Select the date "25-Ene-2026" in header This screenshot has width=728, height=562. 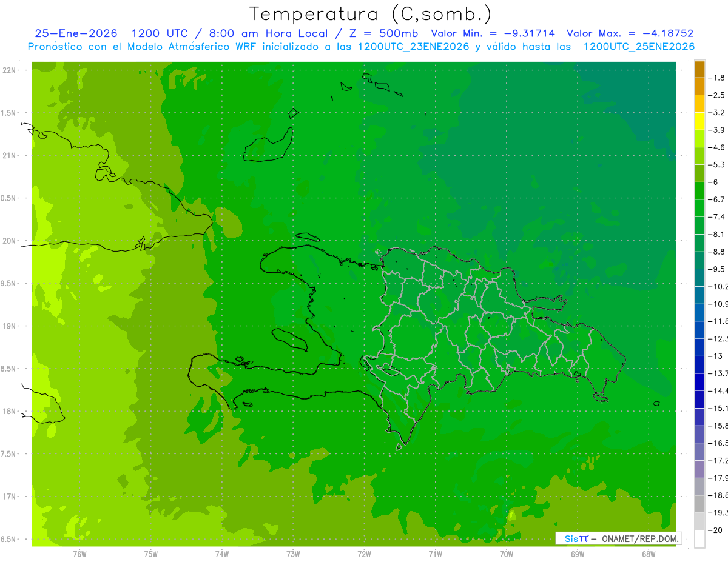click(76, 33)
